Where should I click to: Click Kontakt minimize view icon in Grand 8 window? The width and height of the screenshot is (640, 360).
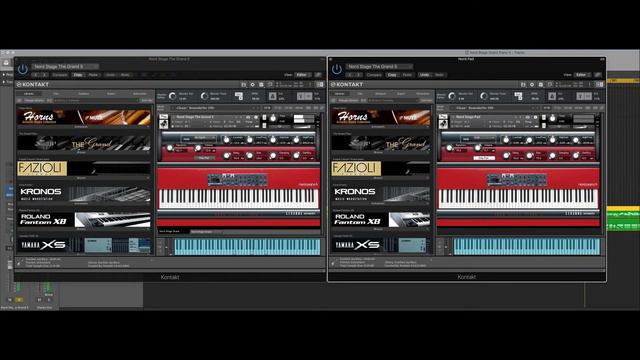[271, 84]
